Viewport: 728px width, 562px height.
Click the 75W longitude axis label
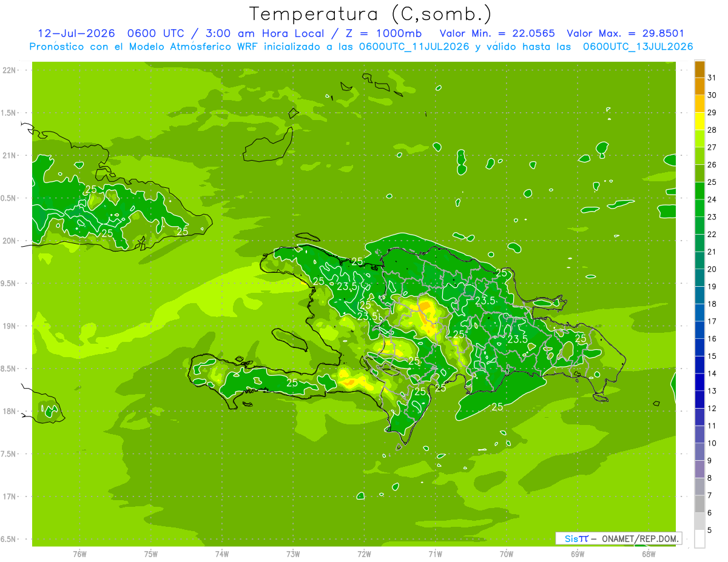[x=151, y=554]
